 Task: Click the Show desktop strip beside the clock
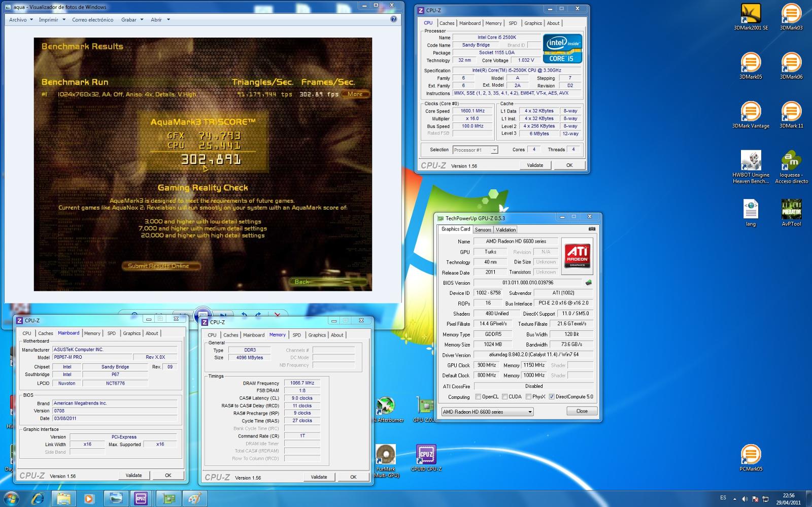808,499
